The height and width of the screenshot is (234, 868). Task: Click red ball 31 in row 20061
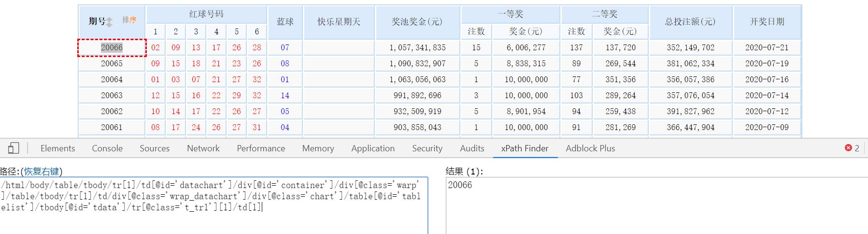coord(256,127)
